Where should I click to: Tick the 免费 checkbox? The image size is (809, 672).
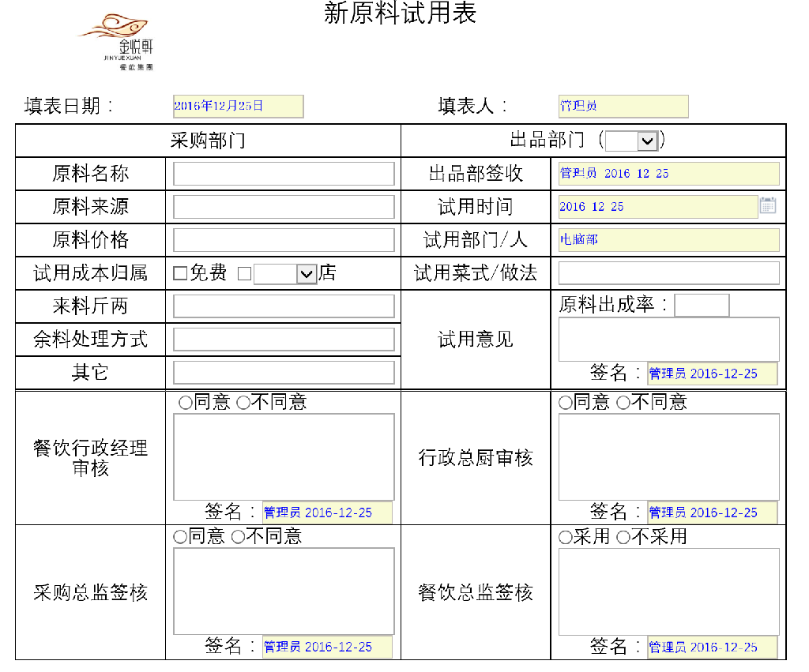(180, 273)
